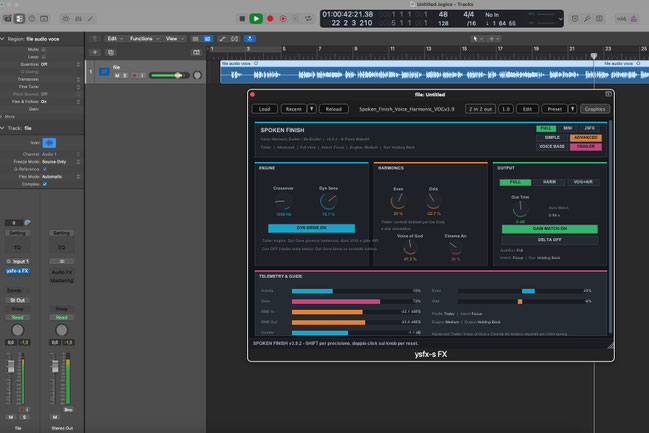Viewport: 649px width, 433px height.
Task: Open the Edit menu in Tracks area
Action: pos(115,38)
